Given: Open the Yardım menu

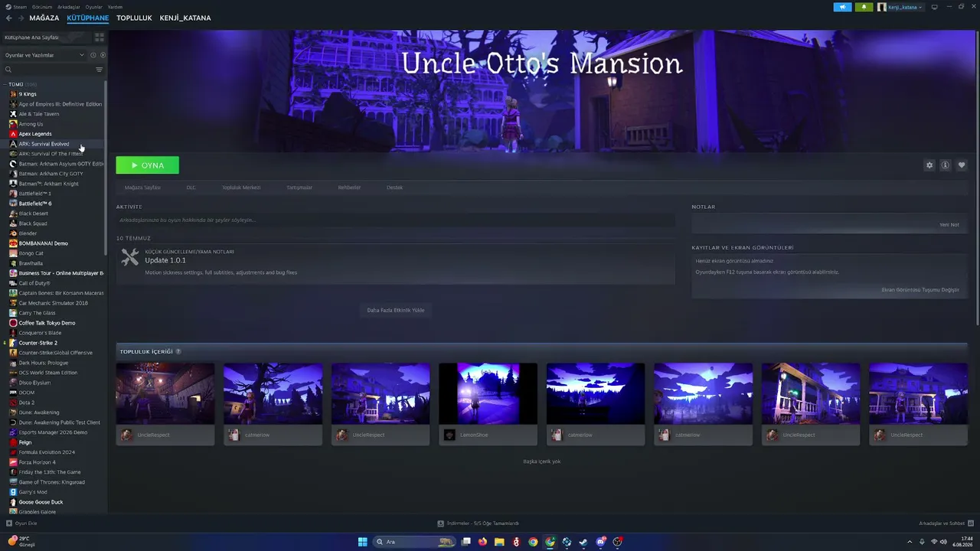Looking at the screenshot, I should point(116,7).
